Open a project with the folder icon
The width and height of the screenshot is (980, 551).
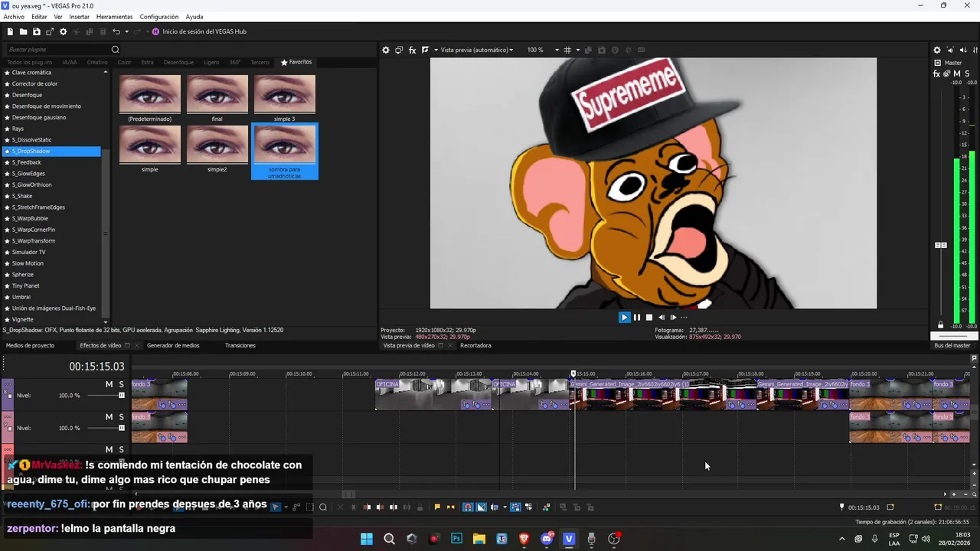click(24, 31)
